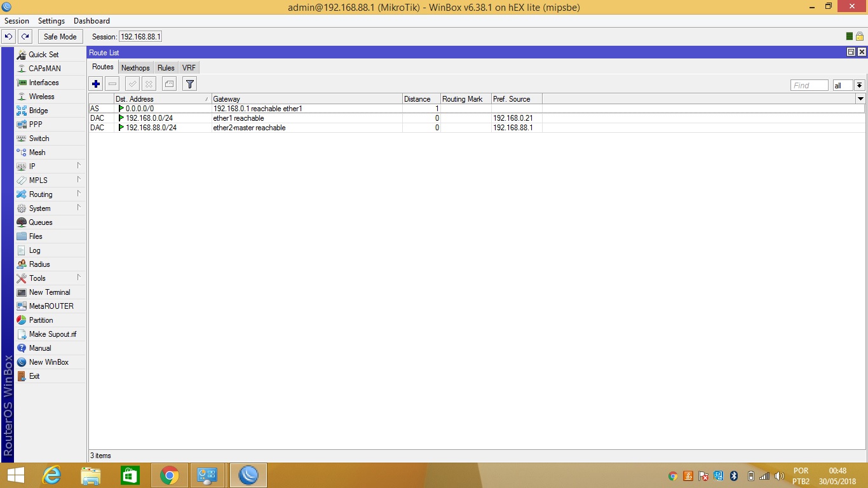Click the Undo arrow icon

(9, 36)
